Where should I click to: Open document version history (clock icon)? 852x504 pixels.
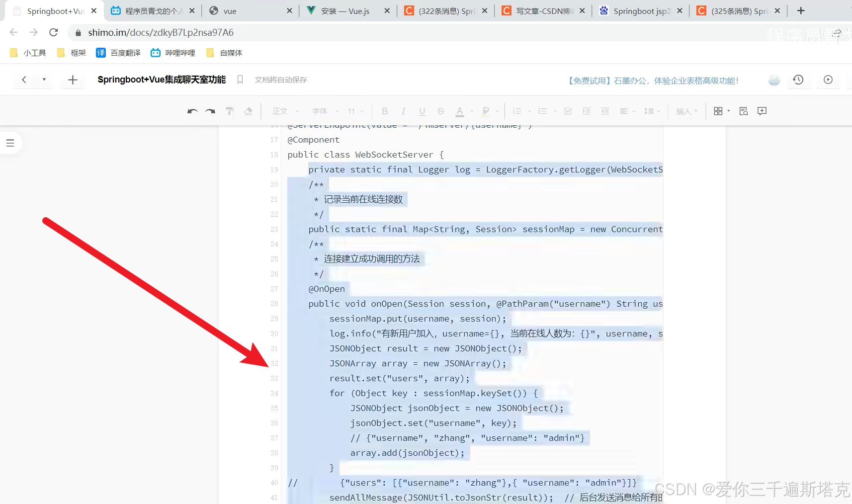(798, 80)
